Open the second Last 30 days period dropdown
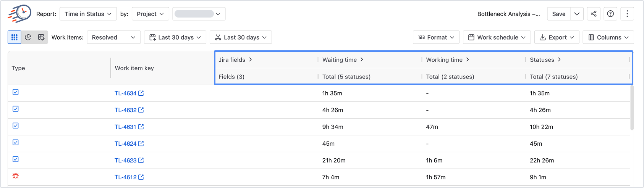The width and height of the screenshot is (644, 188). (241, 37)
